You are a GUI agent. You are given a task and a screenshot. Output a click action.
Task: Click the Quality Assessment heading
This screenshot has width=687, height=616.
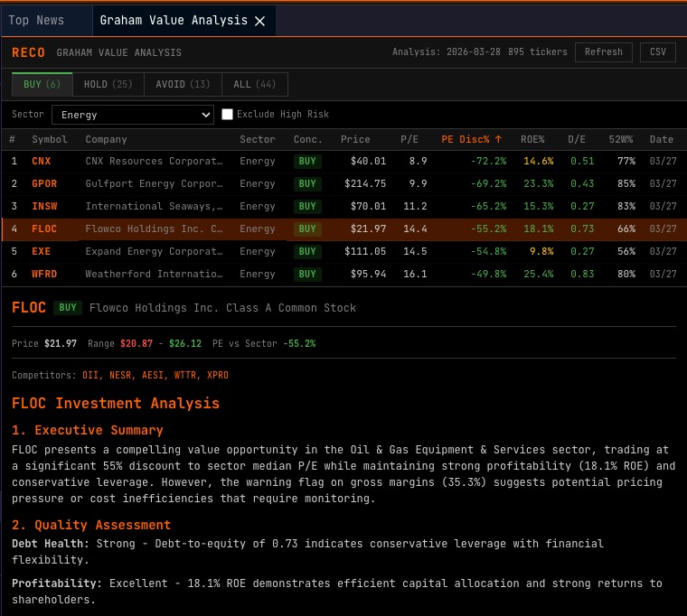pyautogui.click(x=91, y=525)
